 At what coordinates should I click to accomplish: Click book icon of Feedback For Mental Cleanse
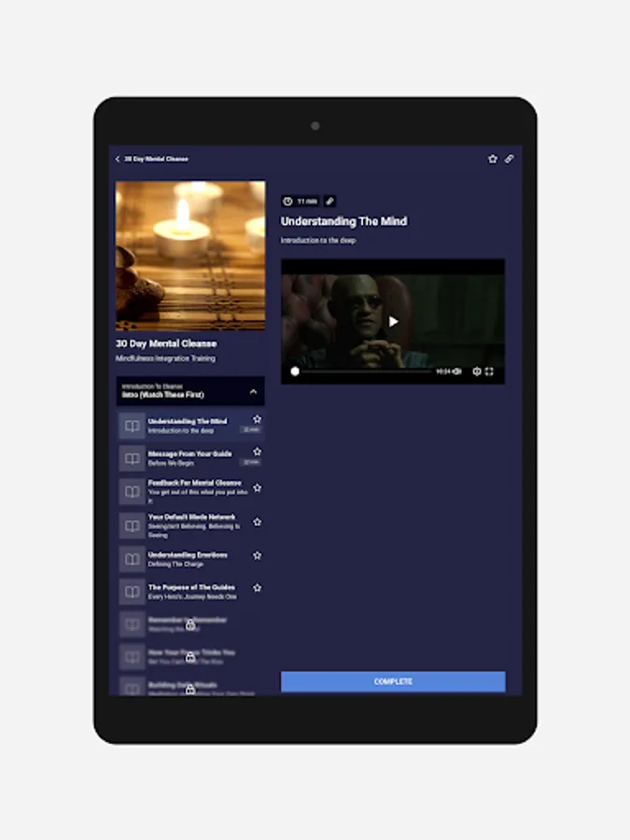pos(132,492)
